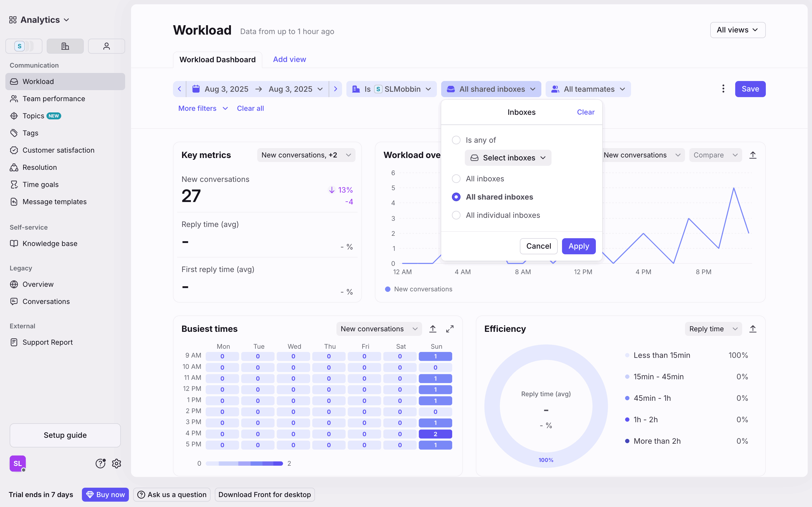Open the settings gear icon
Image resolution: width=812 pixels, height=507 pixels.
pyautogui.click(x=117, y=464)
